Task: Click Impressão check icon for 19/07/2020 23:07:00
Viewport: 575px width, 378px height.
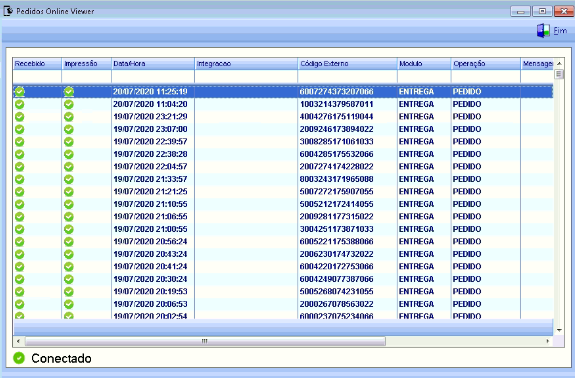Action: point(69,129)
